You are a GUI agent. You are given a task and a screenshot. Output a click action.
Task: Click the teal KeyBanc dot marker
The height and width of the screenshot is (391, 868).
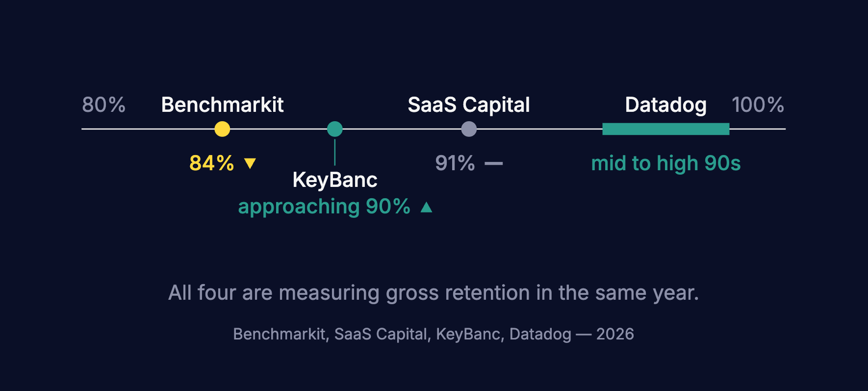(x=335, y=129)
